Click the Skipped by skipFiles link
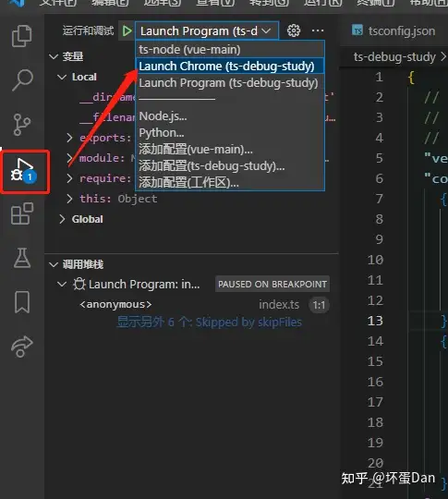 (x=248, y=323)
